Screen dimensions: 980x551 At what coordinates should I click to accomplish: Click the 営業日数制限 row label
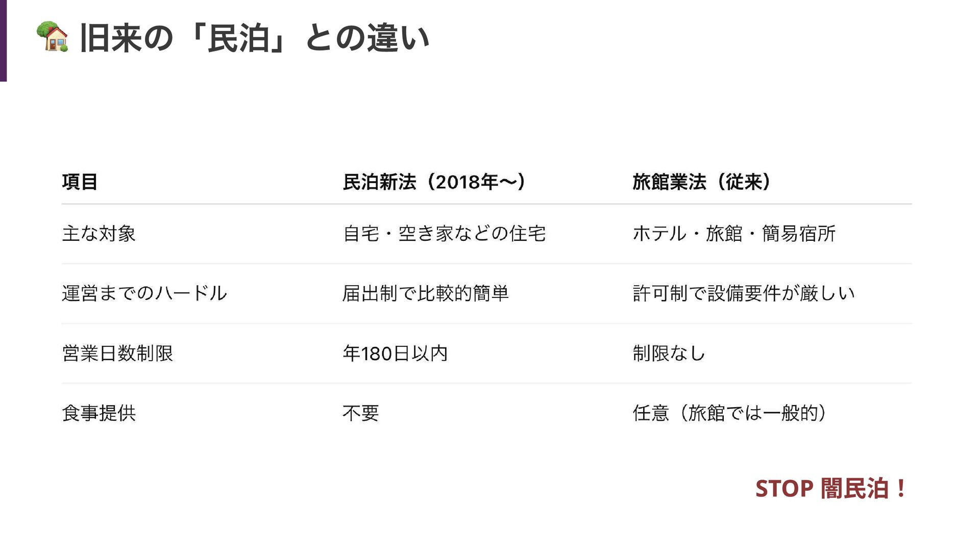point(117,353)
